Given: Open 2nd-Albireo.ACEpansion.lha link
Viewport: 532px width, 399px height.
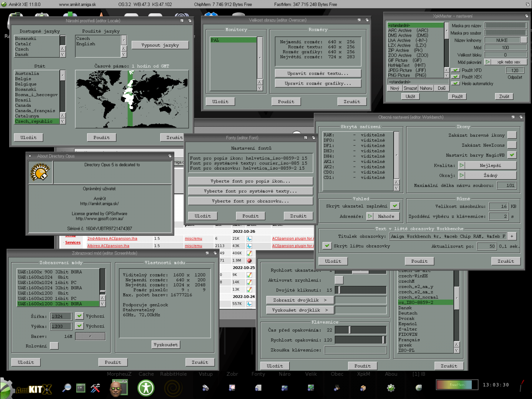Looking at the screenshot, I should click(112, 239).
